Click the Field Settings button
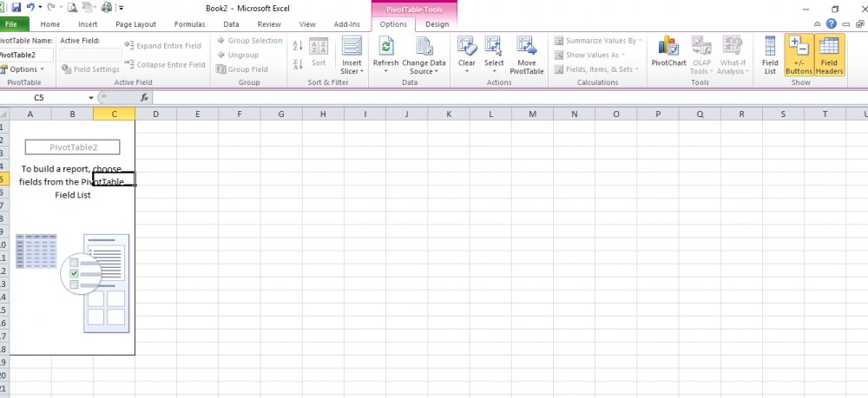Viewport: 868px width, 398px height. coord(90,69)
